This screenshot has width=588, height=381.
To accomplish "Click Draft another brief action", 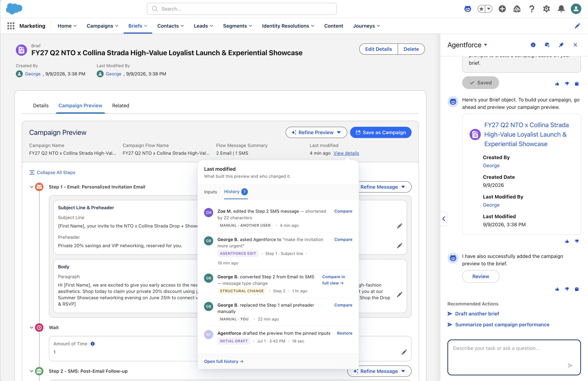I will (x=477, y=314).
